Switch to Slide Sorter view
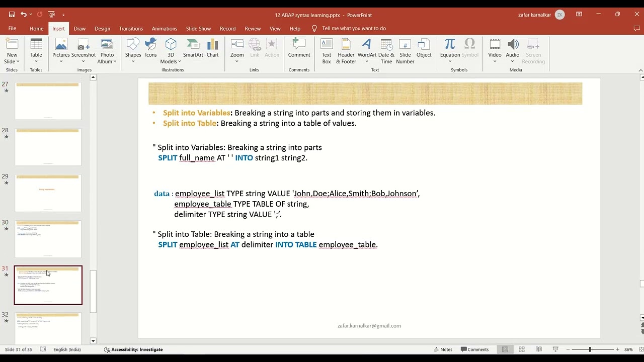644x362 pixels. (x=522, y=349)
